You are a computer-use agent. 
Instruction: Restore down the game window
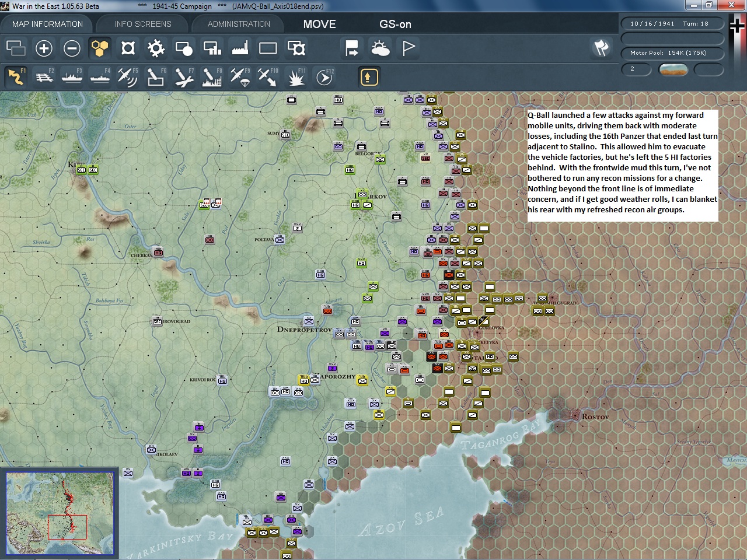(x=708, y=5)
